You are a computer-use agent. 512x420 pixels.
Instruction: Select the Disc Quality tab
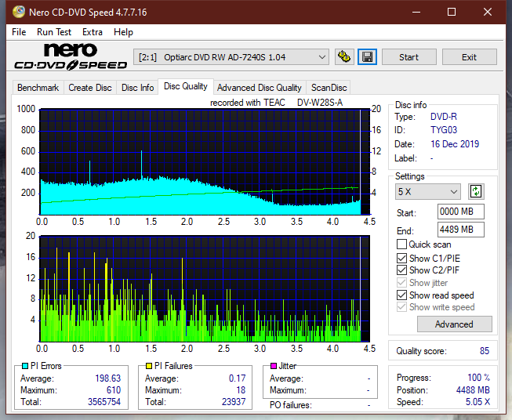[x=186, y=86]
